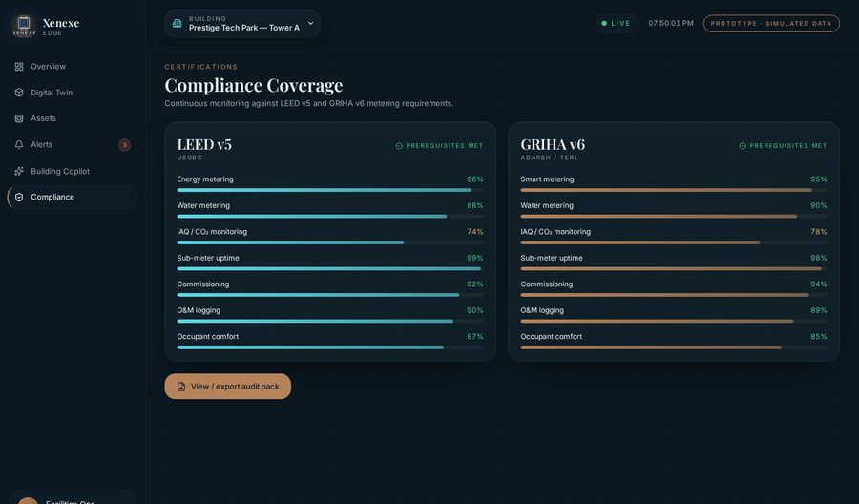Screen dimensions: 859x504
Task: Click the GRIHA prerequisites met check icon
Action: [743, 146]
